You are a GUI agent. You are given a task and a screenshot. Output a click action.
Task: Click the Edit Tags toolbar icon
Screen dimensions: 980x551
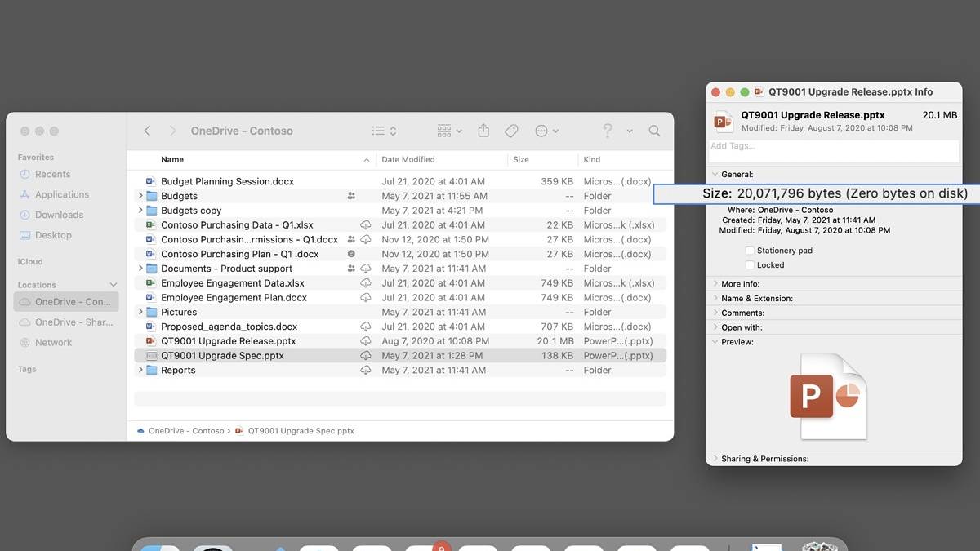coord(511,131)
